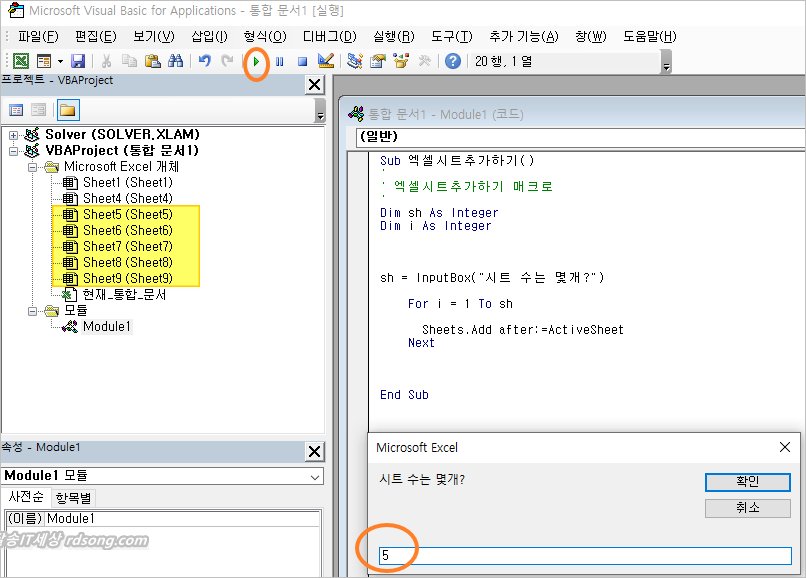Viewport: 806px width, 578px height.
Task: Click the Save disk icon in toolbar
Action: tap(78, 62)
